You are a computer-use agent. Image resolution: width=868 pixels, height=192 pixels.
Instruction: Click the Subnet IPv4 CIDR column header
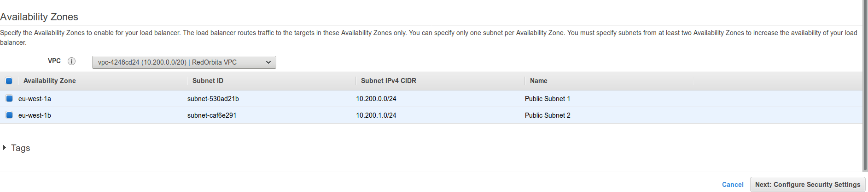pos(388,81)
